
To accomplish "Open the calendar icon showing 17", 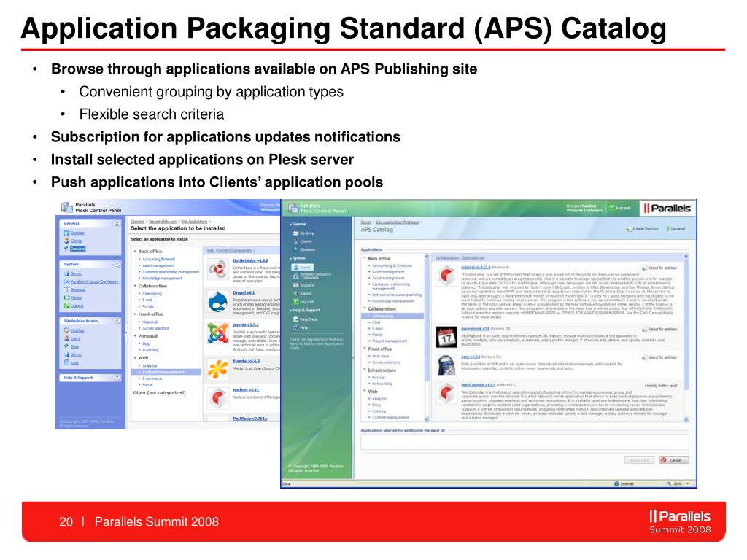I will click(x=446, y=337).
